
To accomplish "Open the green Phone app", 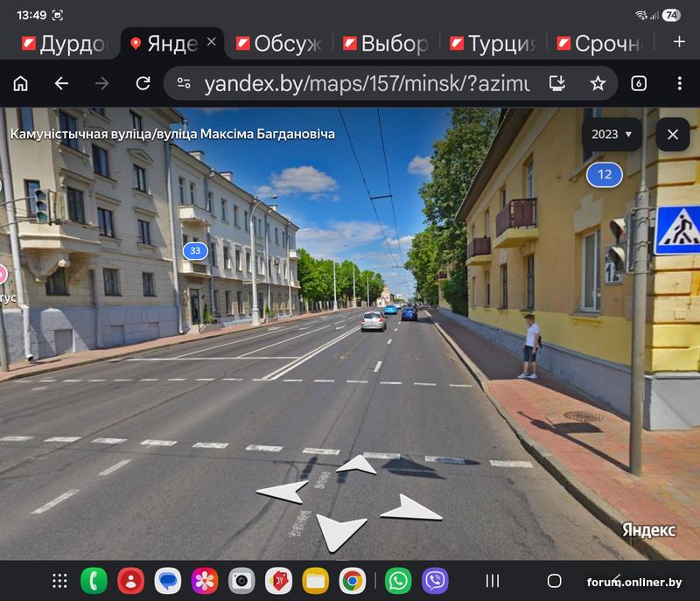I will tap(94, 581).
